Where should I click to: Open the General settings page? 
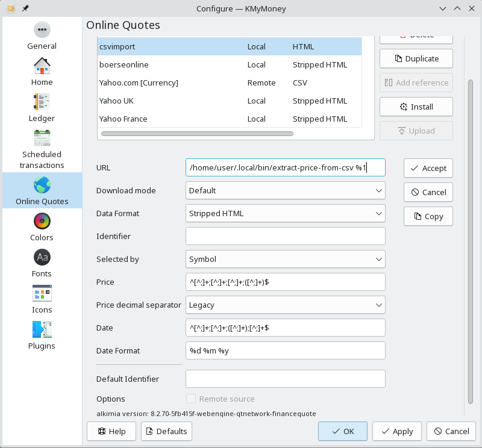pyautogui.click(x=42, y=36)
